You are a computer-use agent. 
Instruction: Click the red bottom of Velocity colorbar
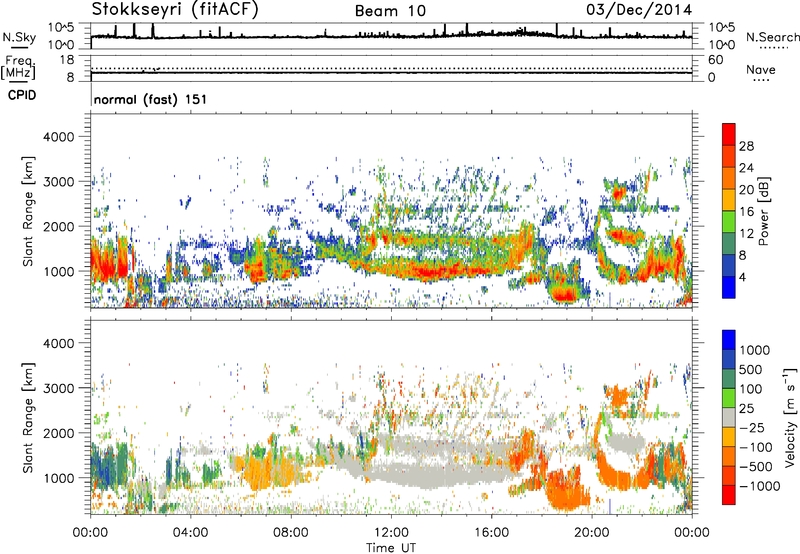point(729,495)
